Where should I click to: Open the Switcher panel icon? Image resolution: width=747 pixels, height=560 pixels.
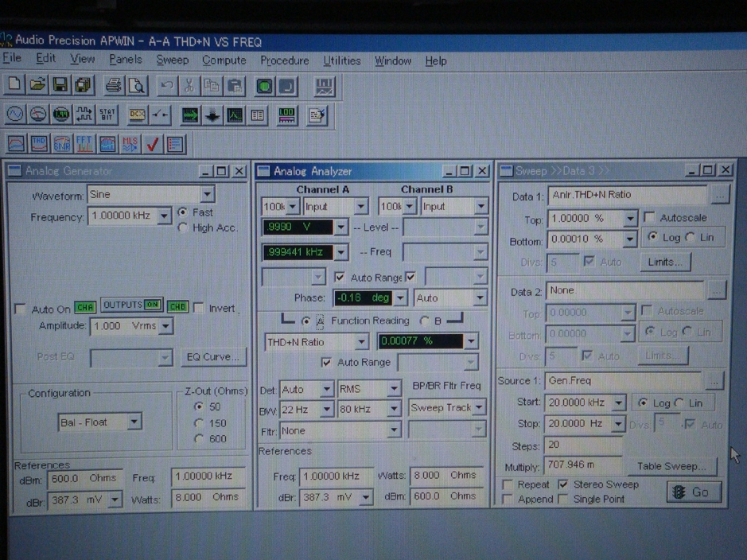coord(161,115)
